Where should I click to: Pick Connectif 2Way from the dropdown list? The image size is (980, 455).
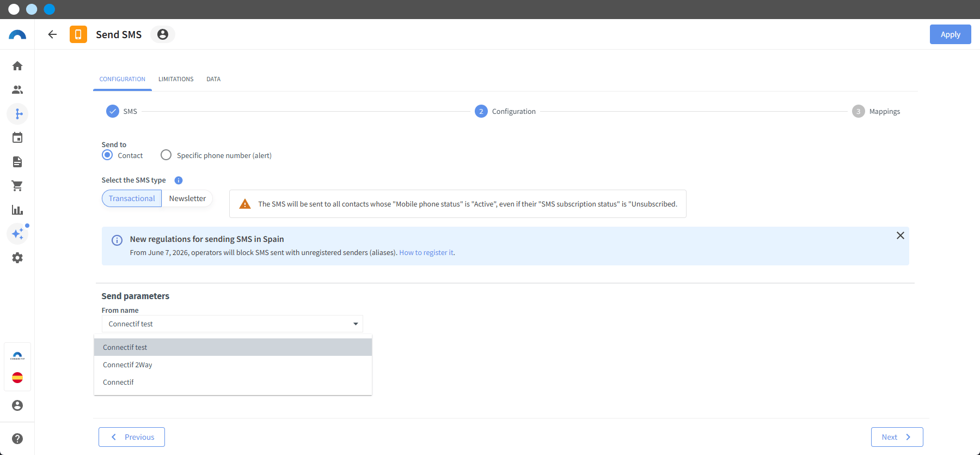point(233,365)
